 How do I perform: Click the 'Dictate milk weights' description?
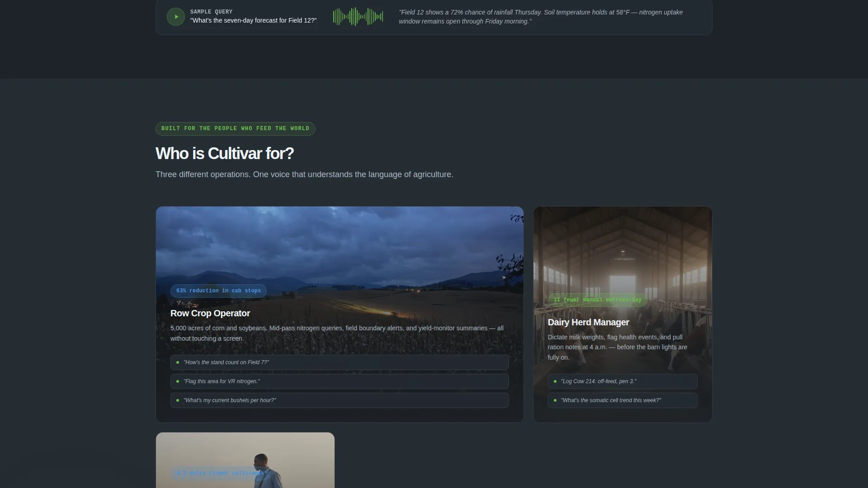[618, 347]
